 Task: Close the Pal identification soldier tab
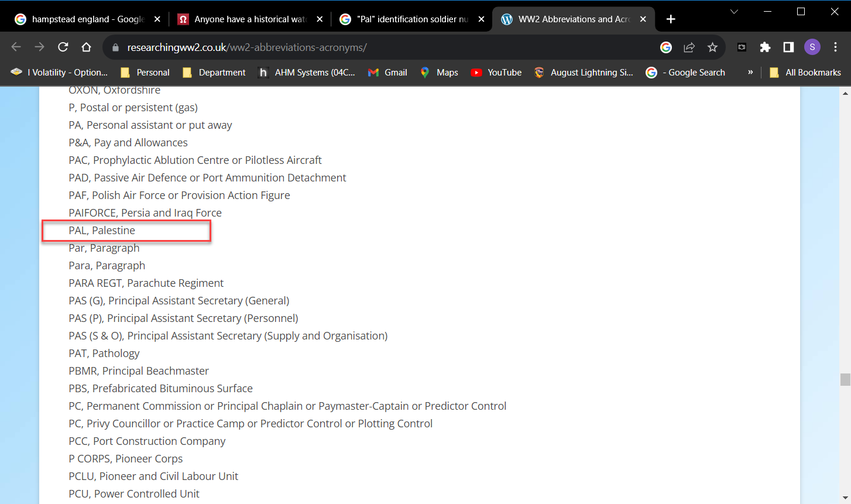pos(481,19)
